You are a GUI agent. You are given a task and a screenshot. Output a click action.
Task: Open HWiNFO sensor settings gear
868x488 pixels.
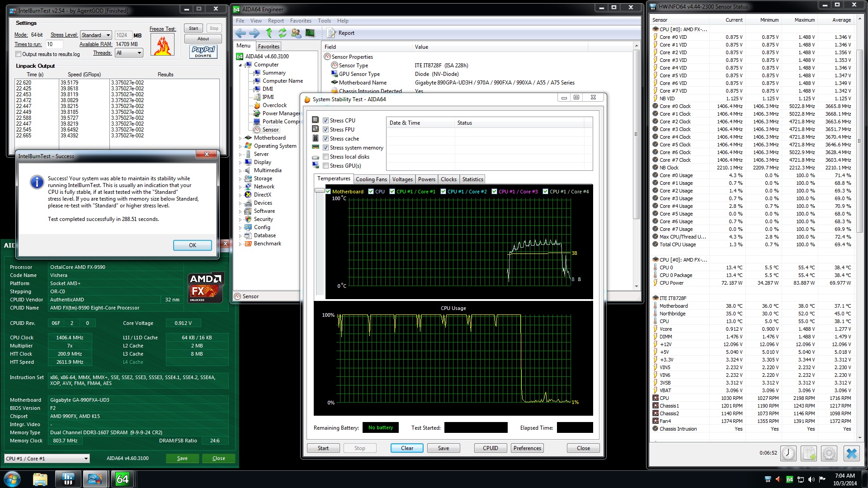(829, 453)
